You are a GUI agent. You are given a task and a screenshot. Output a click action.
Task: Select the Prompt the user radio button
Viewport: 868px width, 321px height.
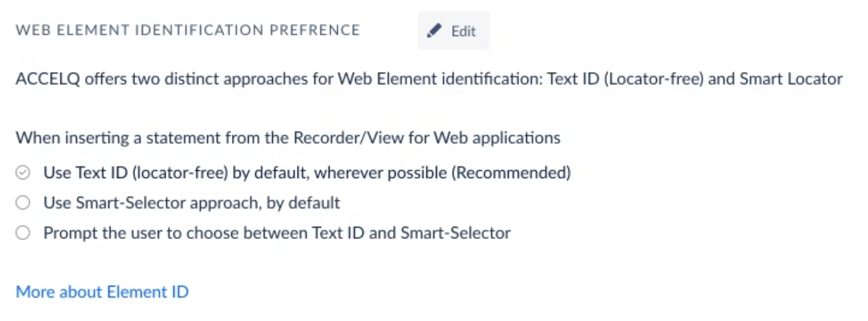(x=23, y=233)
